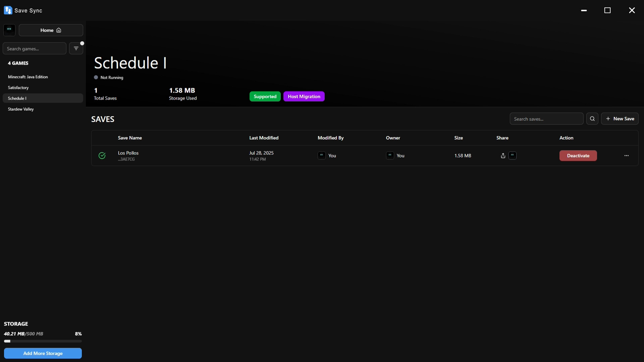Viewport: 644px width, 362px height.
Task: Create a New Save
Action: point(620,119)
